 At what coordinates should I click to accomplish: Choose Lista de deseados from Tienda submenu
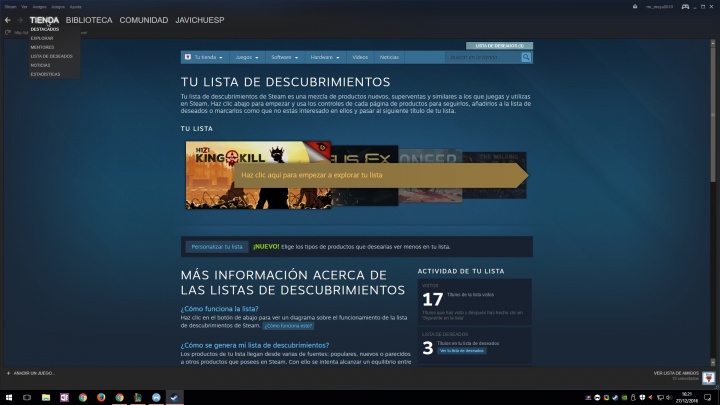[x=51, y=56]
